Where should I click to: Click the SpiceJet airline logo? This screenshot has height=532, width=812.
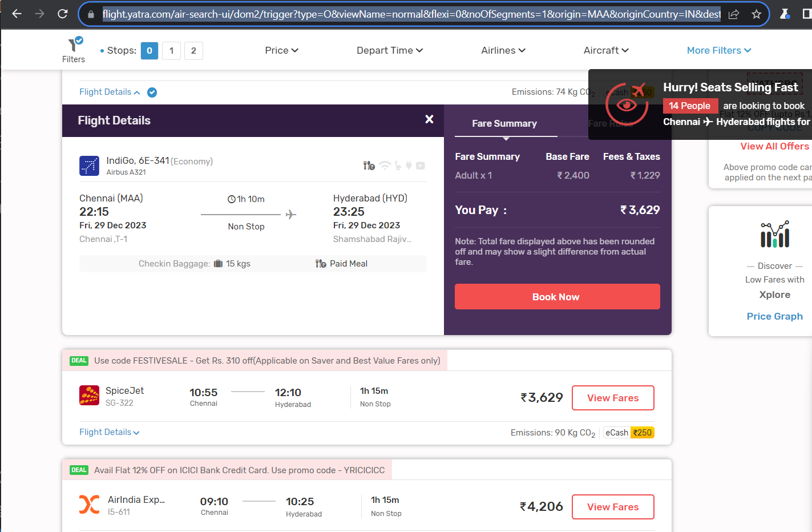point(89,396)
